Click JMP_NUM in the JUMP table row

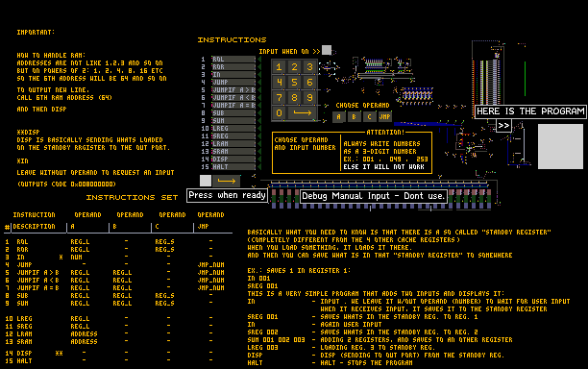[210, 265]
